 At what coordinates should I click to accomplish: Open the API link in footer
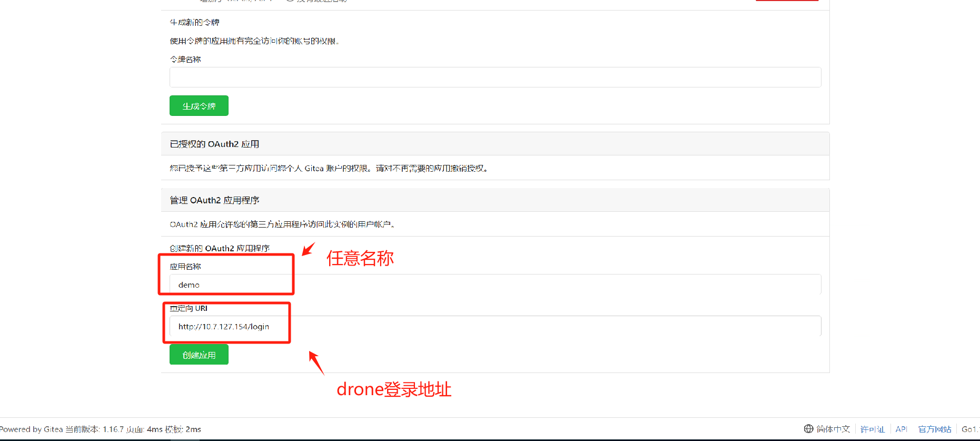(x=901, y=429)
